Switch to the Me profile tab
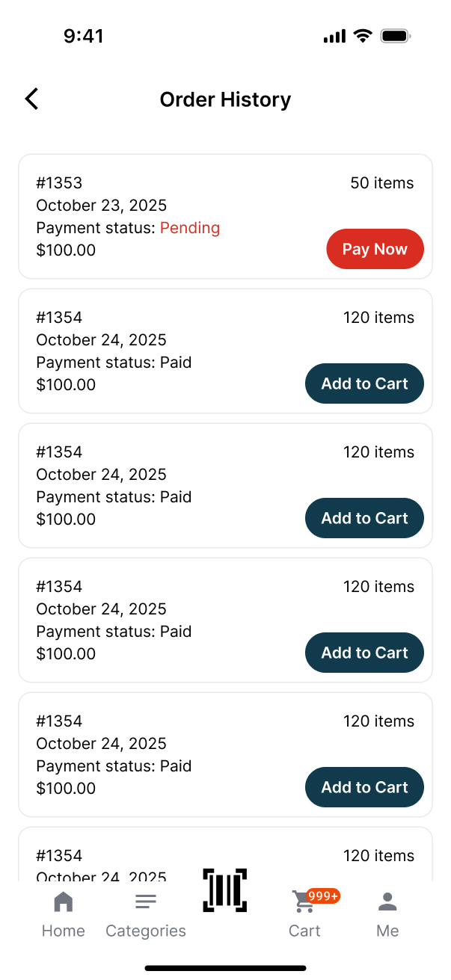The width and height of the screenshot is (451, 980). [387, 913]
